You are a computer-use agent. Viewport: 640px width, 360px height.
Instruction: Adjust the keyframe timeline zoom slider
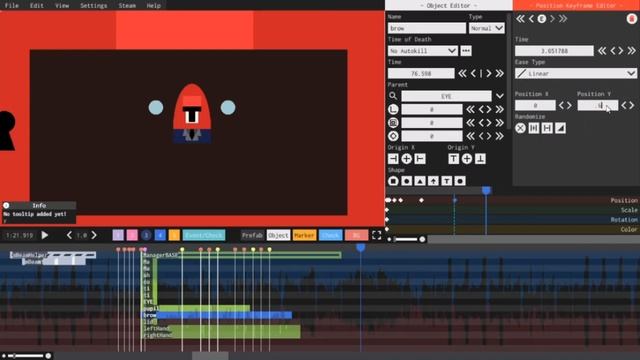406,239
